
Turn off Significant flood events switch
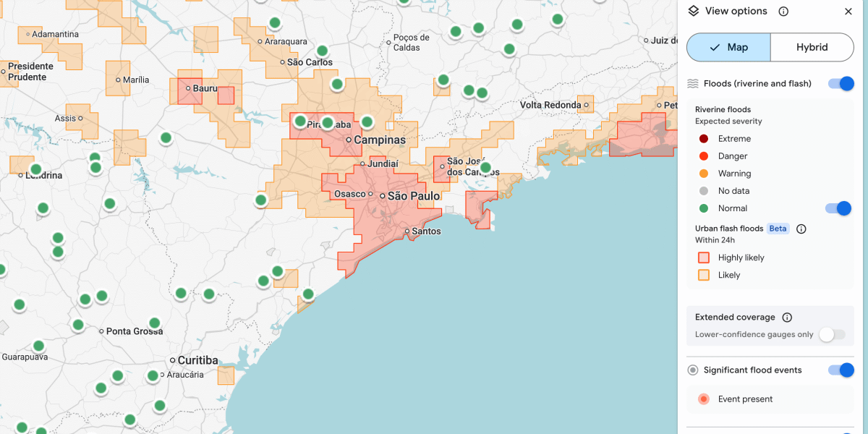[x=841, y=370]
